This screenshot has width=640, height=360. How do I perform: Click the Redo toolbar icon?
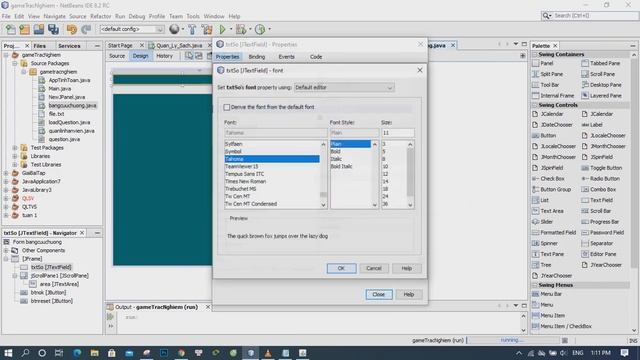[86, 29]
